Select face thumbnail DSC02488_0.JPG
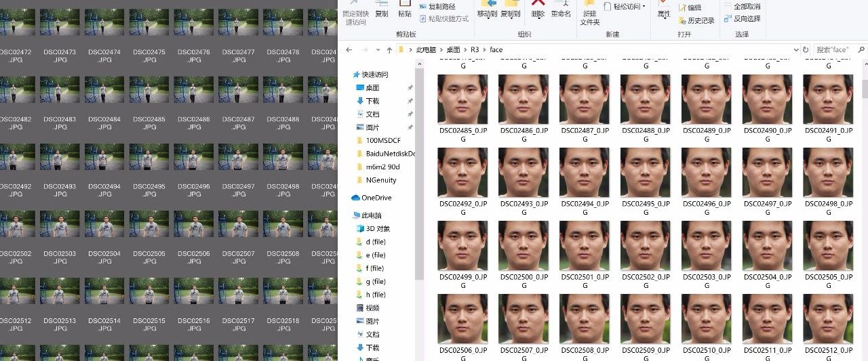Image resolution: width=868 pixels, height=361 pixels. click(x=646, y=99)
